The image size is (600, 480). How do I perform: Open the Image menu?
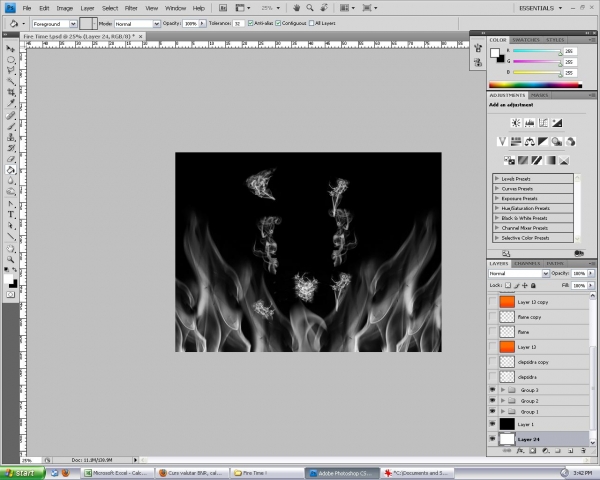click(x=65, y=8)
